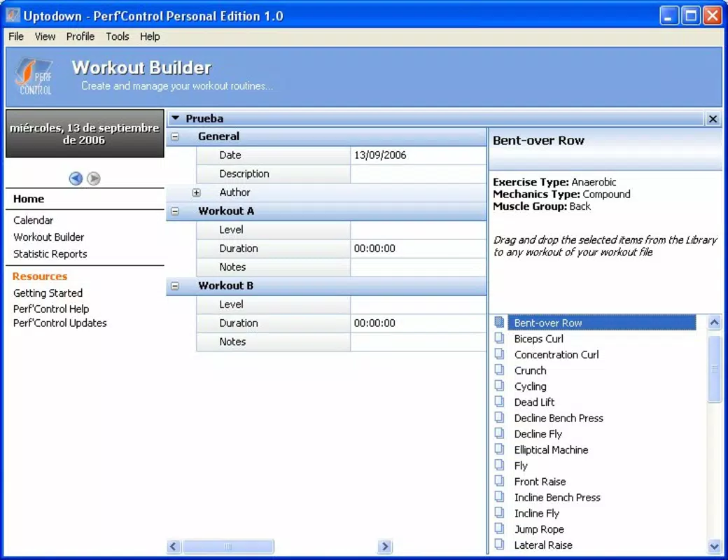The height and width of the screenshot is (560, 728).
Task: Click Workout B Duration value field
Action: pos(419,323)
